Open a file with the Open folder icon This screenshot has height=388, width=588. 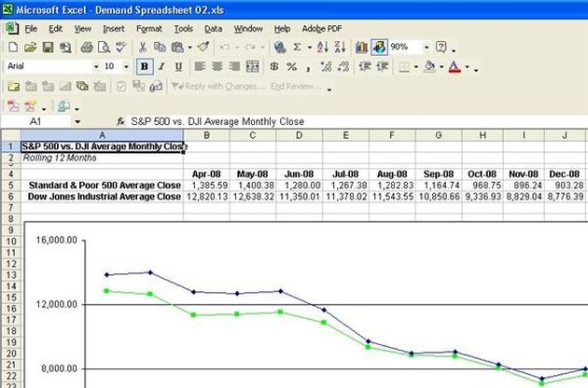tap(31, 48)
